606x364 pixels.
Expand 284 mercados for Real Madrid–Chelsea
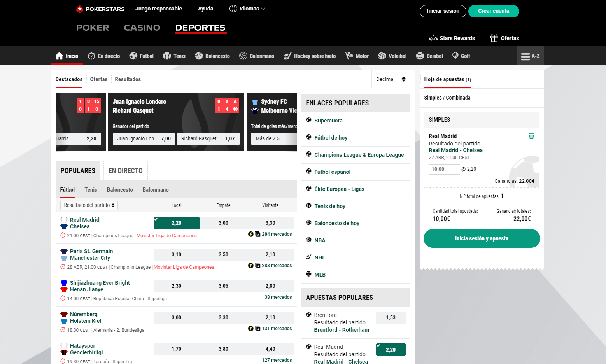coord(277,234)
